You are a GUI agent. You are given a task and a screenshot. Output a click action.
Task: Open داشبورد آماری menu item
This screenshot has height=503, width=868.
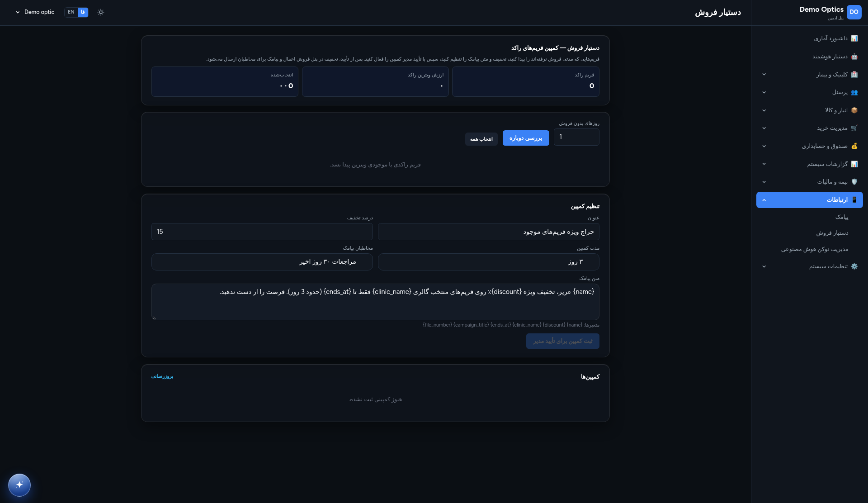(x=810, y=38)
